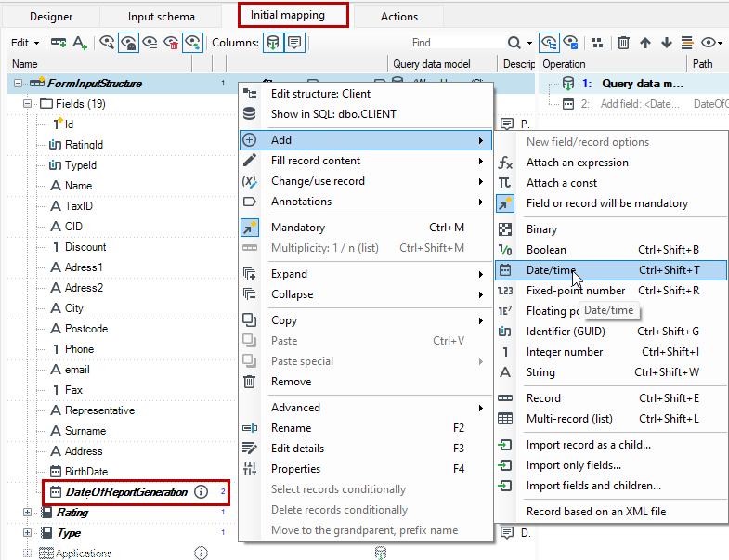Open the Input schema tab
The height and width of the screenshot is (560, 729).
(x=161, y=17)
